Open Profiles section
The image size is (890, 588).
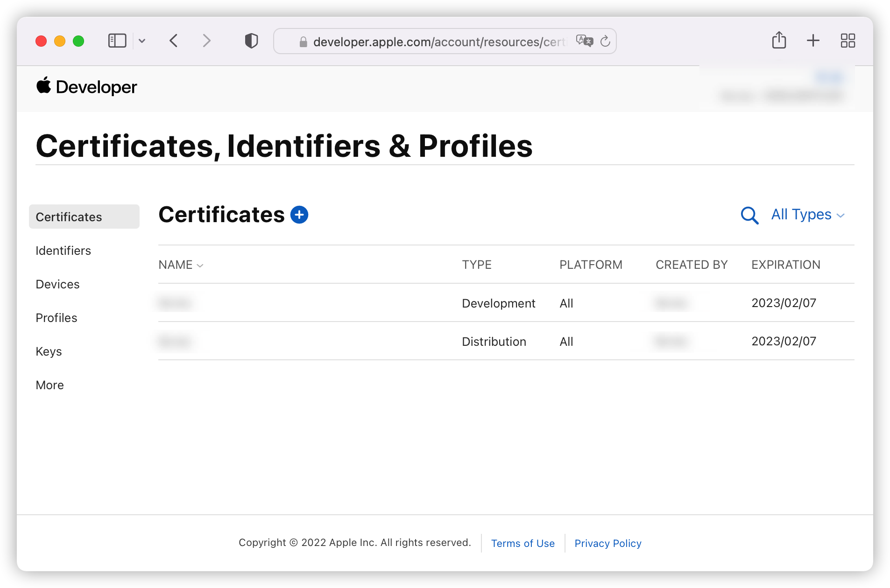point(57,318)
